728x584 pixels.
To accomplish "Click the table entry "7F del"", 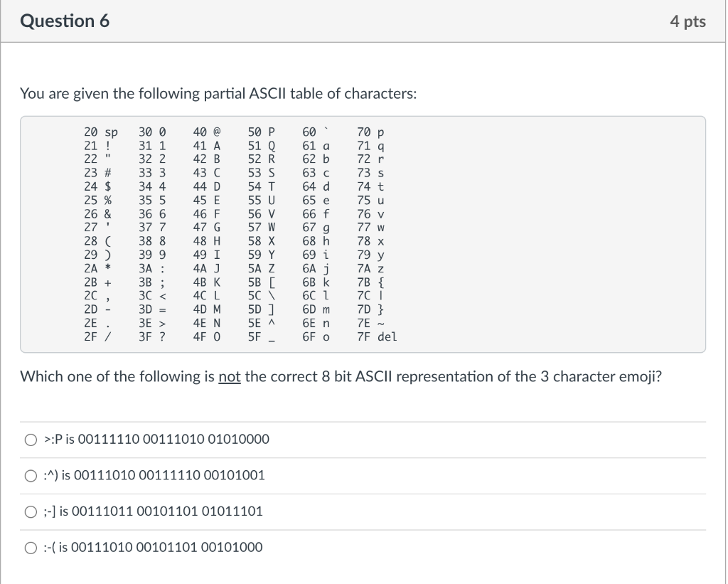I will 375,338.
